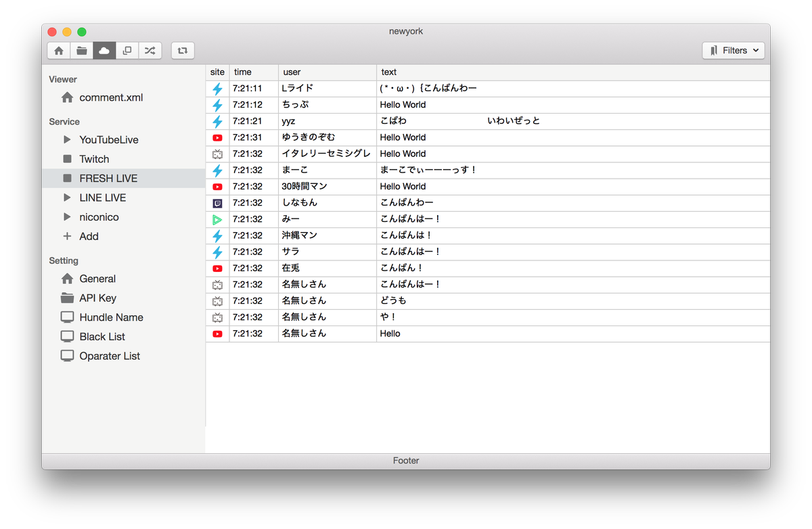
Task: Click green play icon in みー row
Action: coord(217,219)
